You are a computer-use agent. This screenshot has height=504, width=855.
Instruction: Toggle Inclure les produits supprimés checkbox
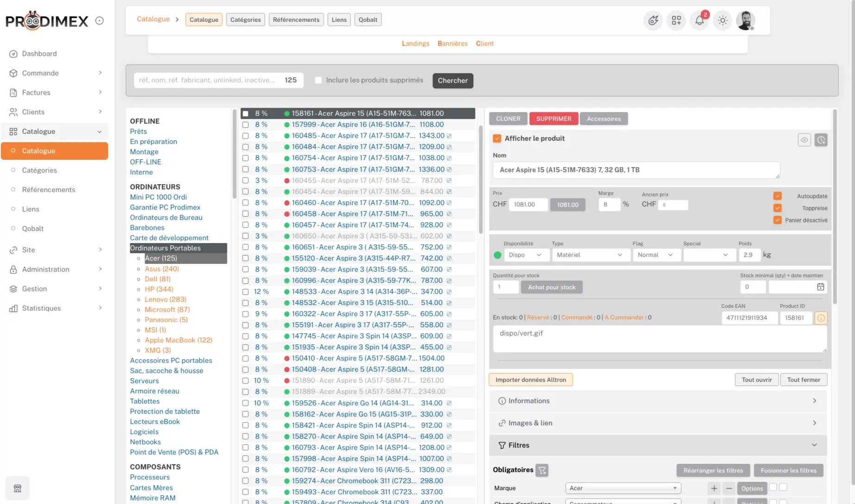click(x=318, y=80)
